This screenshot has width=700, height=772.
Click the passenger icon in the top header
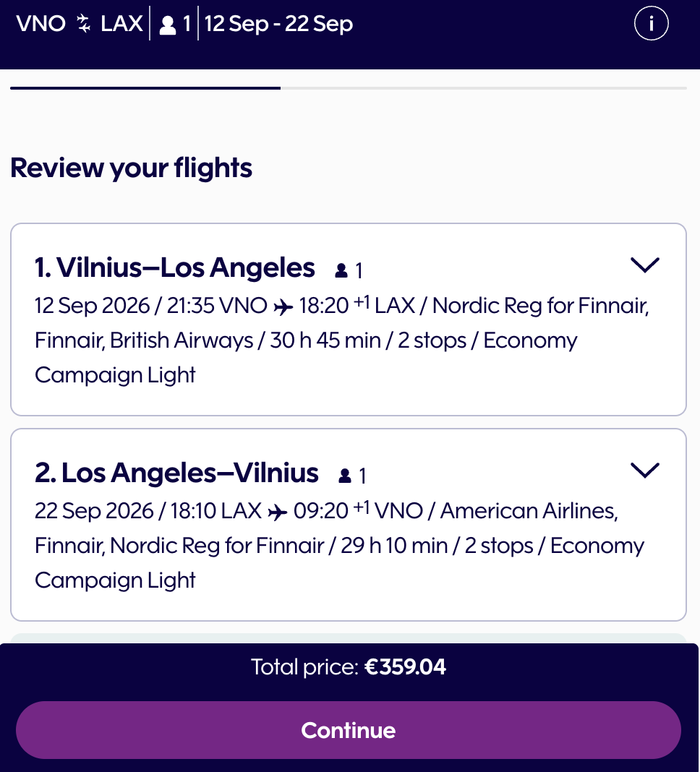point(168,25)
